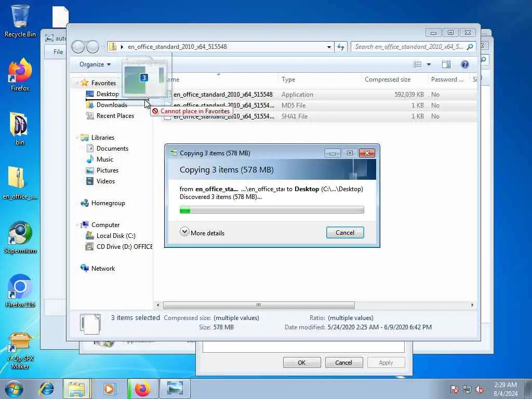532x399 pixels.
Task: Open Windows Media Player from taskbar
Action: click(109, 389)
